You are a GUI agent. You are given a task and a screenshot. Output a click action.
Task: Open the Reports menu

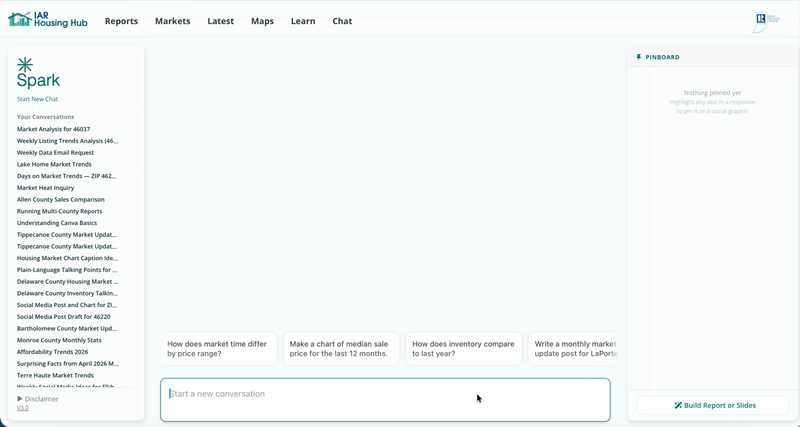click(121, 21)
